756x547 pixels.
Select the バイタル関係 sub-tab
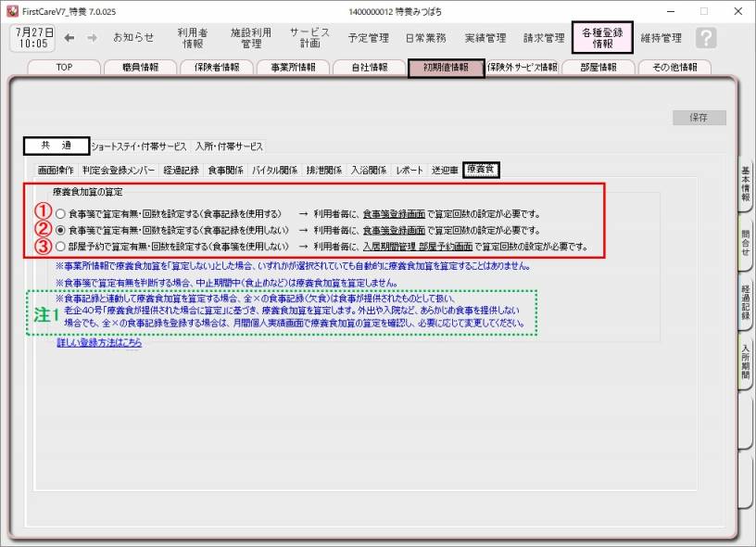275,171
